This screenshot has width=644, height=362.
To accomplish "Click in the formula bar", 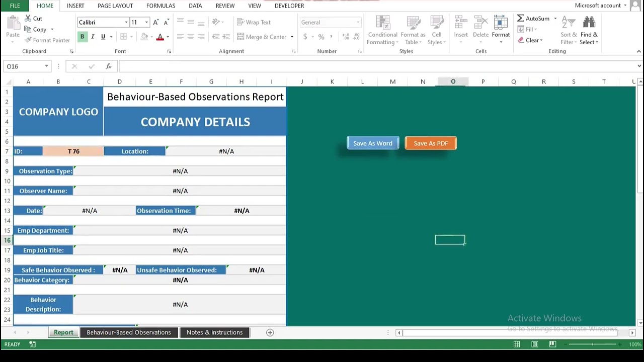I will click(377, 66).
